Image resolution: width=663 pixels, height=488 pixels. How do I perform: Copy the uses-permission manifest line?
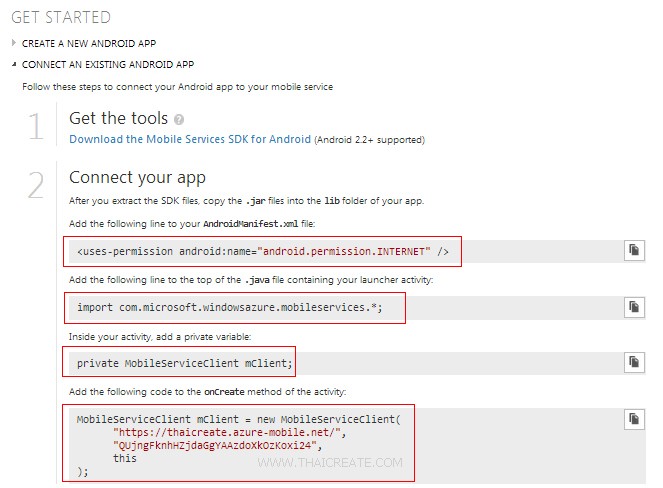(x=633, y=250)
